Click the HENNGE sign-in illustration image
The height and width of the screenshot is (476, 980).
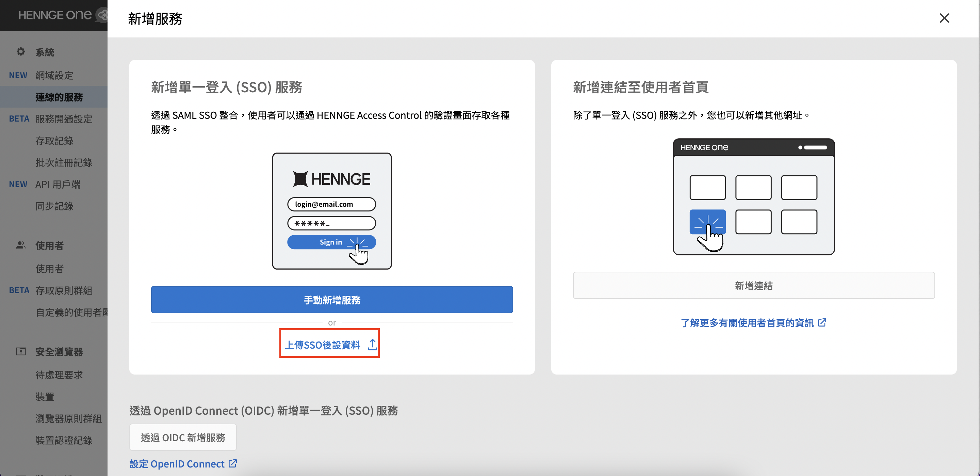pos(332,211)
